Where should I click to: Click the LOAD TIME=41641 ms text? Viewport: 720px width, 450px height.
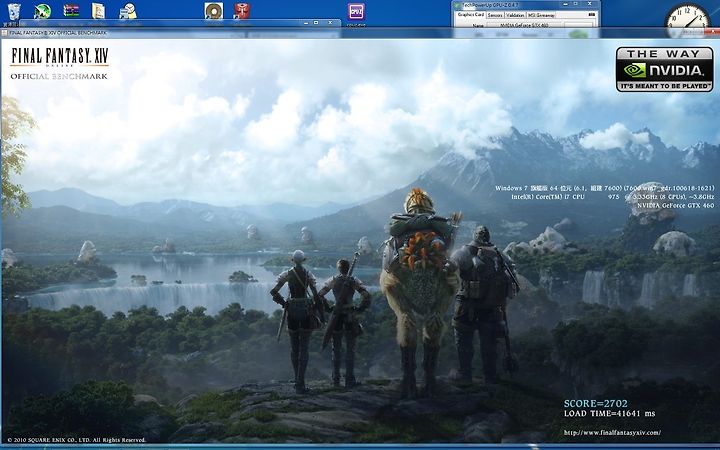coord(610,414)
